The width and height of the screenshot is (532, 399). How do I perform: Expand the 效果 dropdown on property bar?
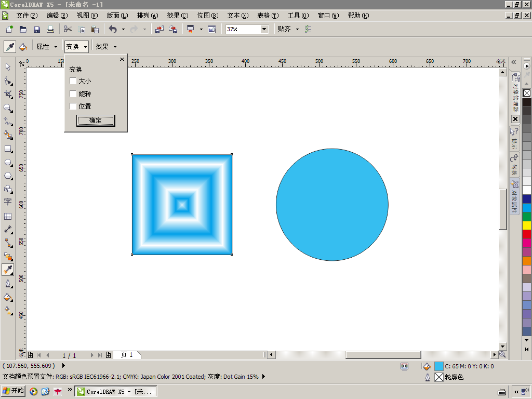click(x=106, y=47)
